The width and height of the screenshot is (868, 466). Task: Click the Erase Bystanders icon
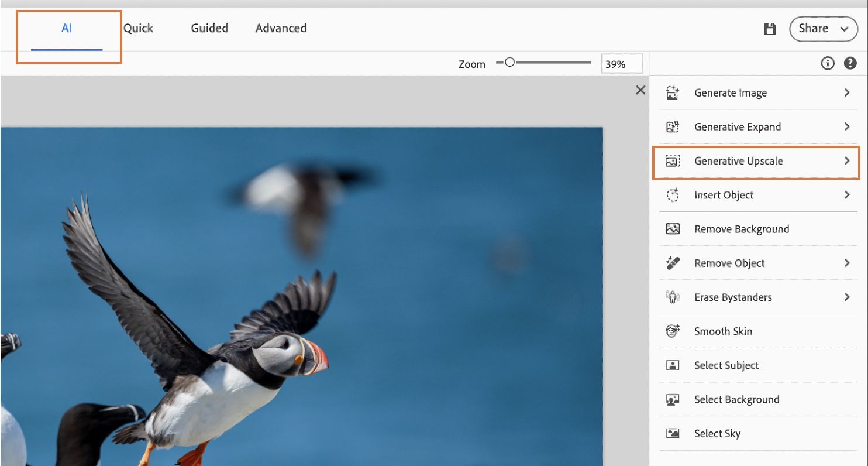673,297
